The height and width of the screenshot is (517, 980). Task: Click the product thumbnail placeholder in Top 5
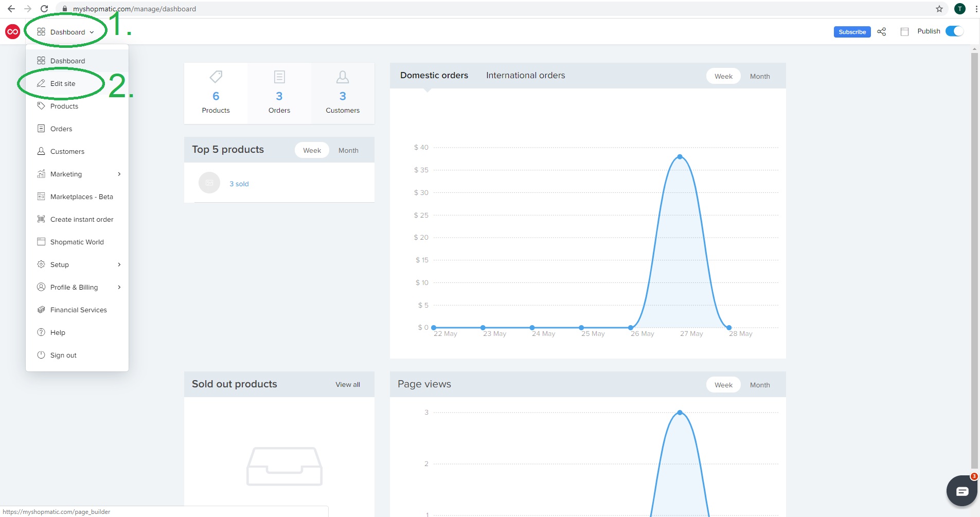209,183
